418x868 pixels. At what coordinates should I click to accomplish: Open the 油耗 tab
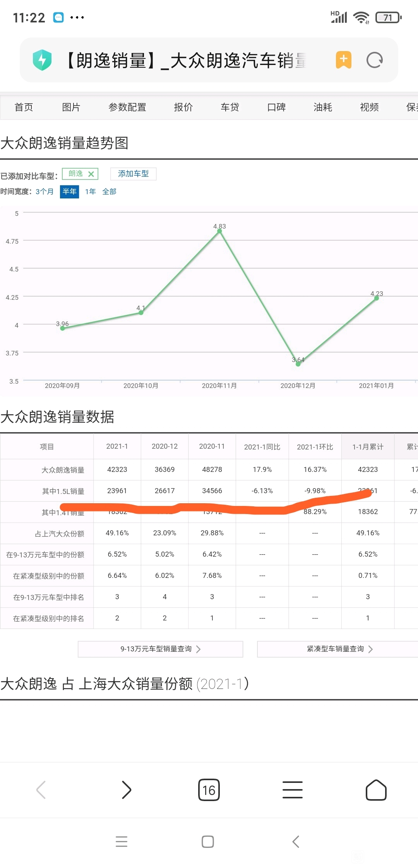323,107
